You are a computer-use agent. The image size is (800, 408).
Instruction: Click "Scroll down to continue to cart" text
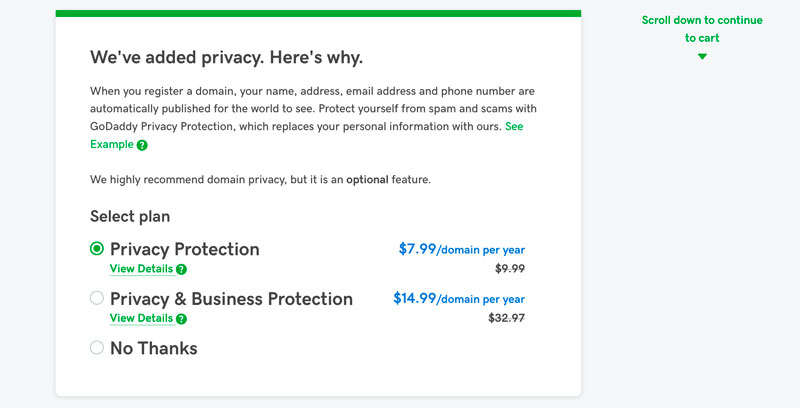click(702, 29)
